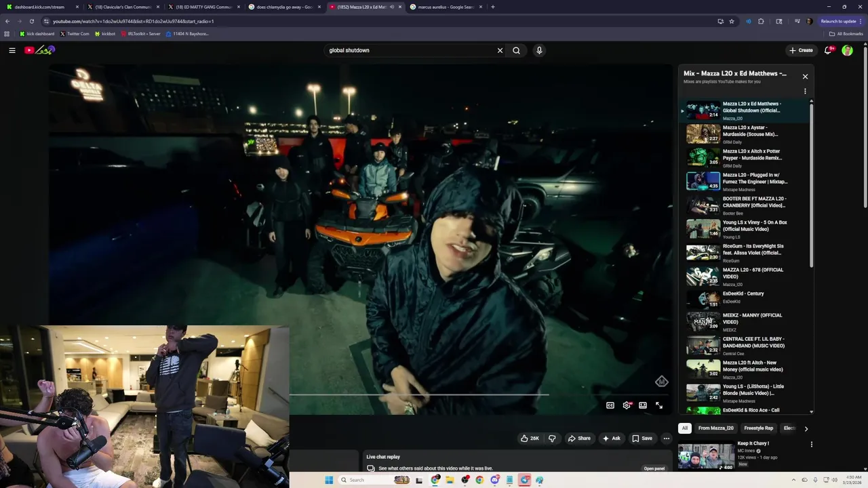This screenshot has width=868, height=488.
Task: Open panel for live chat replay
Action: [x=654, y=468]
